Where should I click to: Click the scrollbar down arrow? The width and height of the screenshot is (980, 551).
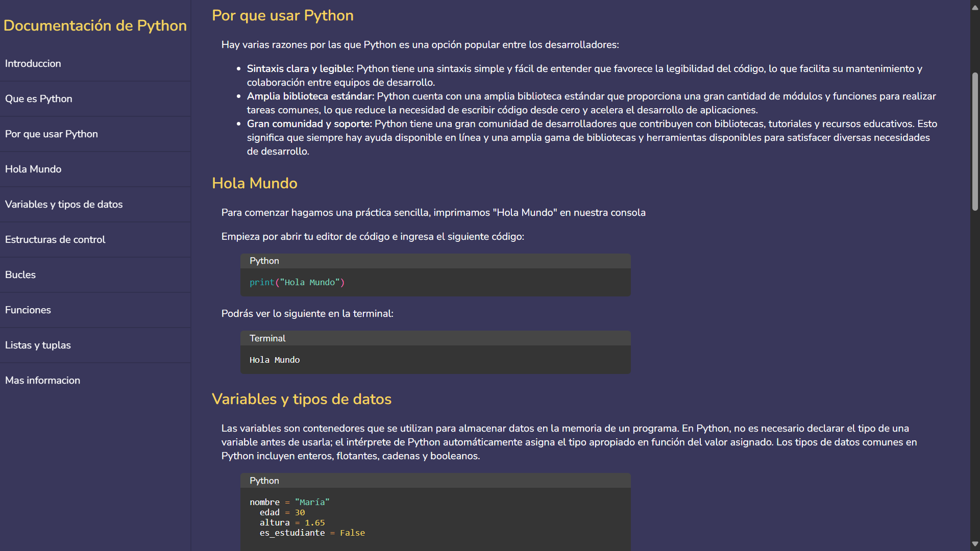(x=975, y=544)
